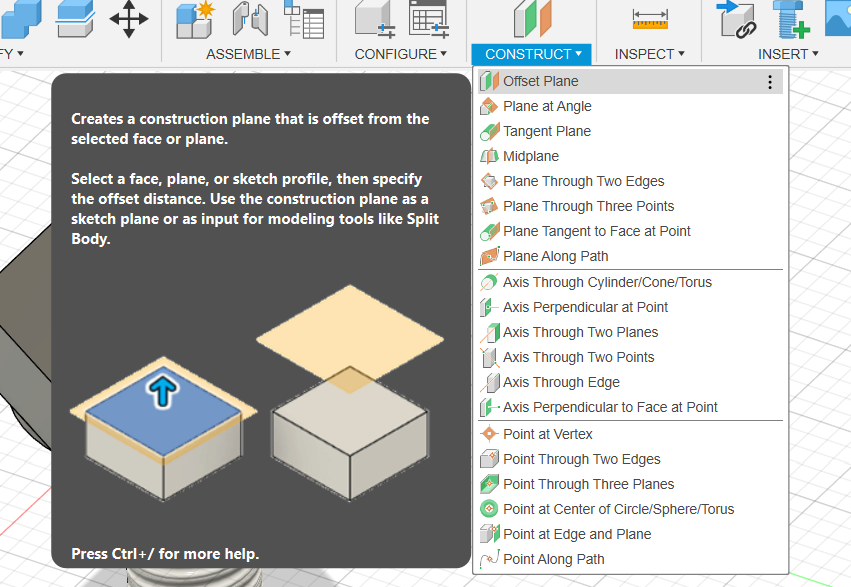Open the INSPECT dropdown menu
Screen dimensions: 851x587
click(x=649, y=54)
